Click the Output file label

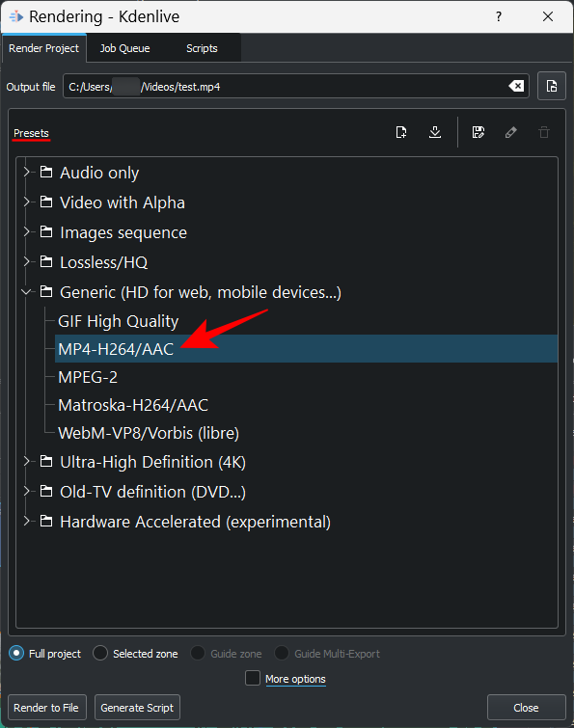click(31, 87)
